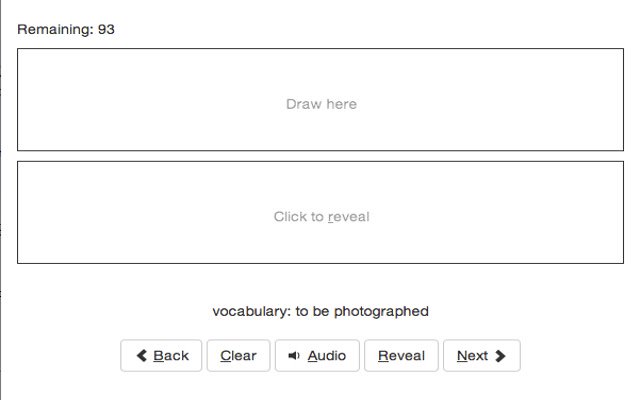Click inside the Draw here canvas
The image size is (640, 400).
click(x=320, y=100)
